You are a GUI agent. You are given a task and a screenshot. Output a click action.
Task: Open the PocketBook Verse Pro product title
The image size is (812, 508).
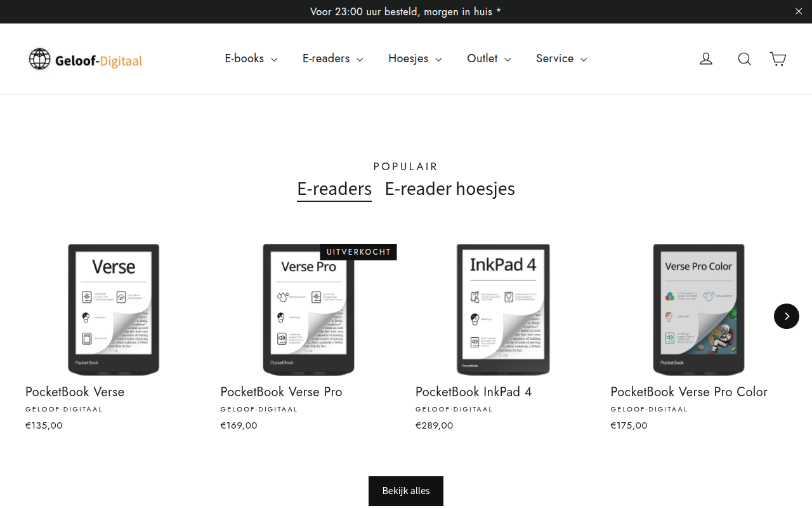coord(281,392)
